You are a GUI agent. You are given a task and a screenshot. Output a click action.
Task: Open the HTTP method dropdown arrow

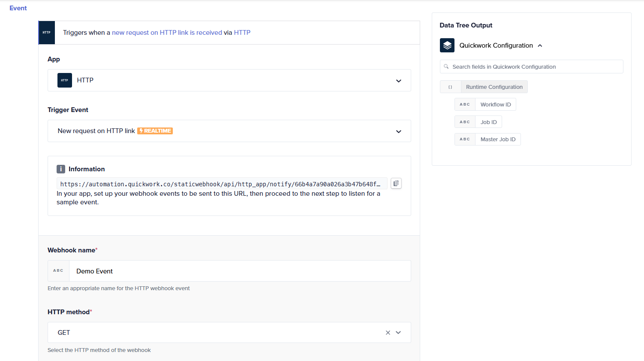(x=398, y=333)
